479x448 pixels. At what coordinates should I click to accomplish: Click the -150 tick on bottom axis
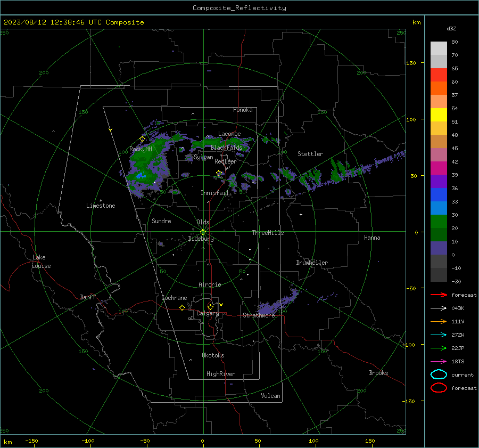pyautogui.click(x=31, y=441)
